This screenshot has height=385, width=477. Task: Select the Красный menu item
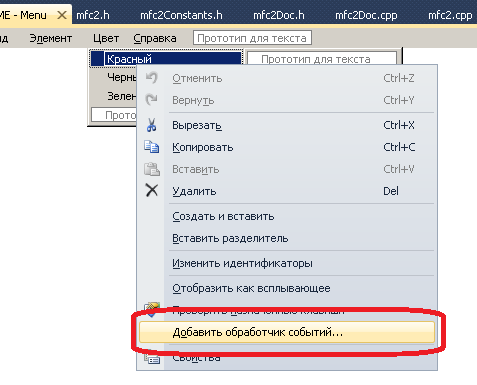[166, 59]
